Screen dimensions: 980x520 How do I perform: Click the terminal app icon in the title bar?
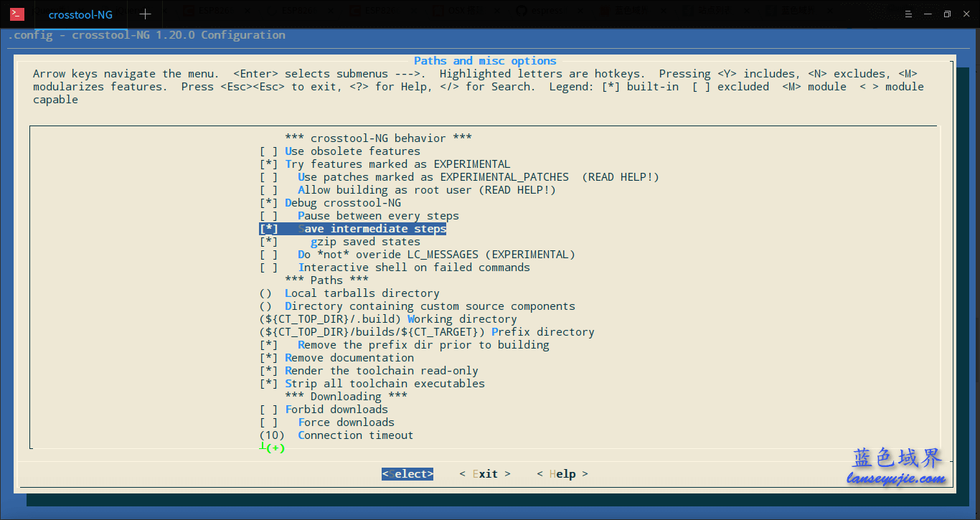(x=17, y=14)
